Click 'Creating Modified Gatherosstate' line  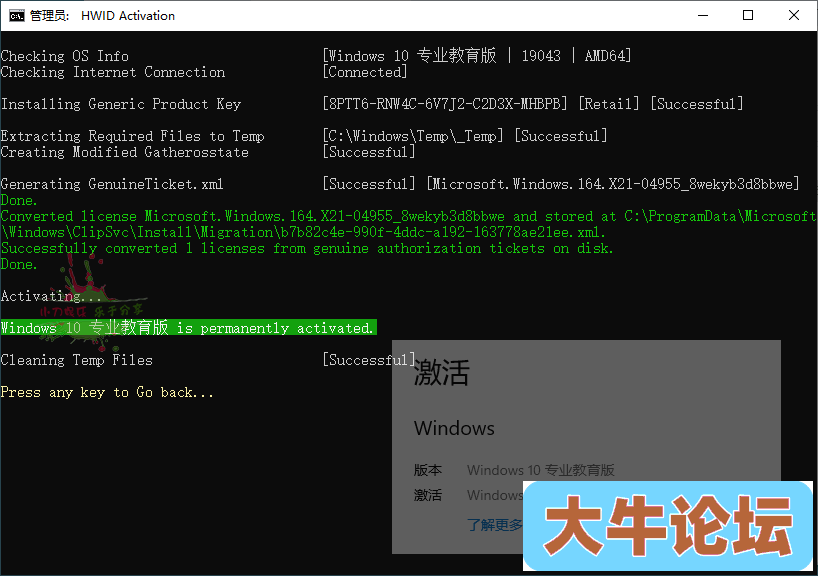coord(125,152)
